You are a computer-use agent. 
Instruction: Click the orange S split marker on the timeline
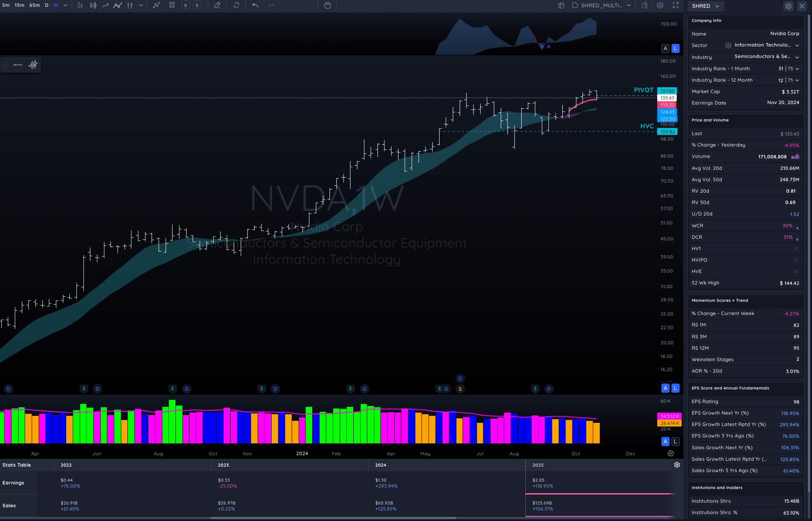click(460, 389)
